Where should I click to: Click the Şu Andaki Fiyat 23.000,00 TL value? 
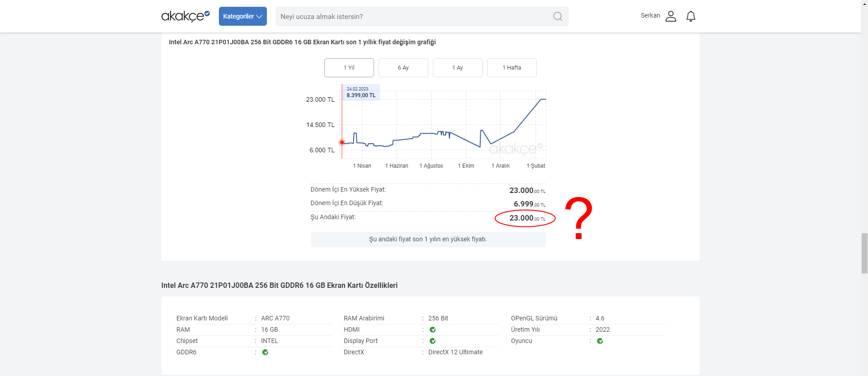[x=527, y=218]
